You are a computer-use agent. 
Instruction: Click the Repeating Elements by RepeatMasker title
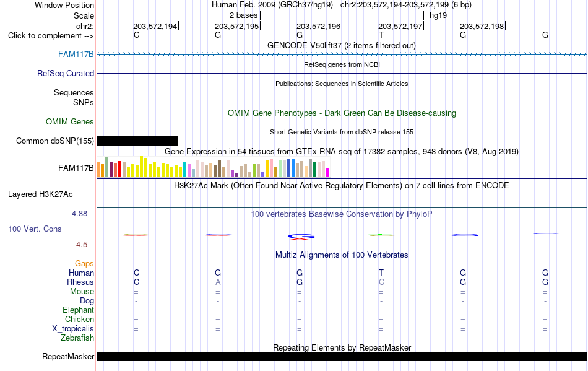342,347
